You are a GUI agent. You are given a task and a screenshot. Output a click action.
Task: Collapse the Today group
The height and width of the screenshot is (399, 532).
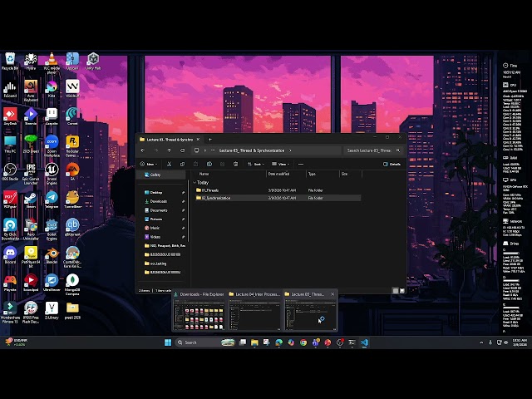[x=195, y=183]
